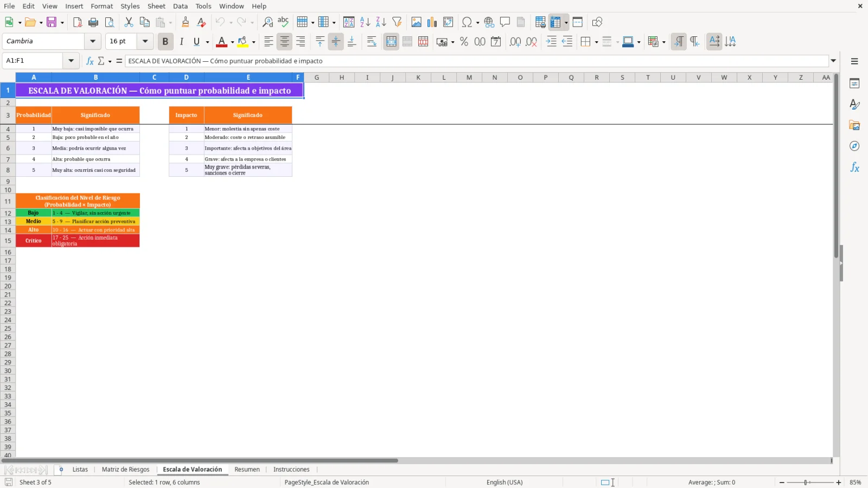Open the Data menu
Screen dimensions: 868x488
pos(181,6)
